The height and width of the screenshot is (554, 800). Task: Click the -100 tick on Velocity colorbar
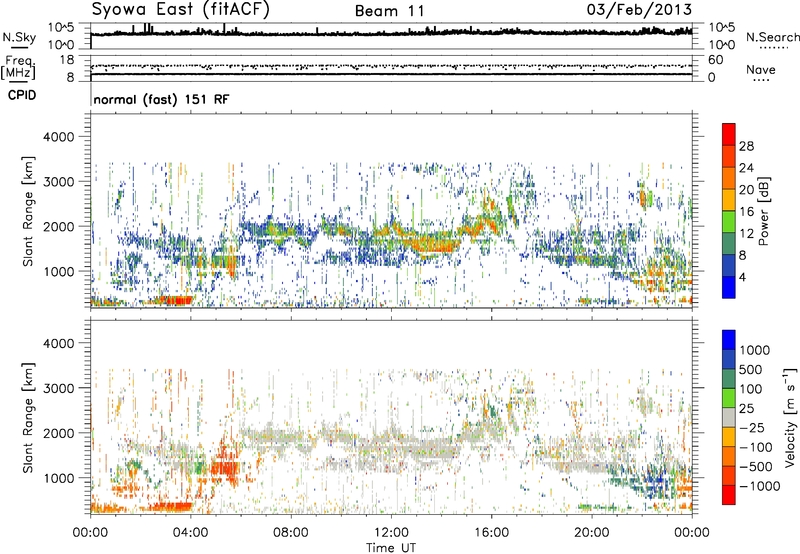(755, 447)
